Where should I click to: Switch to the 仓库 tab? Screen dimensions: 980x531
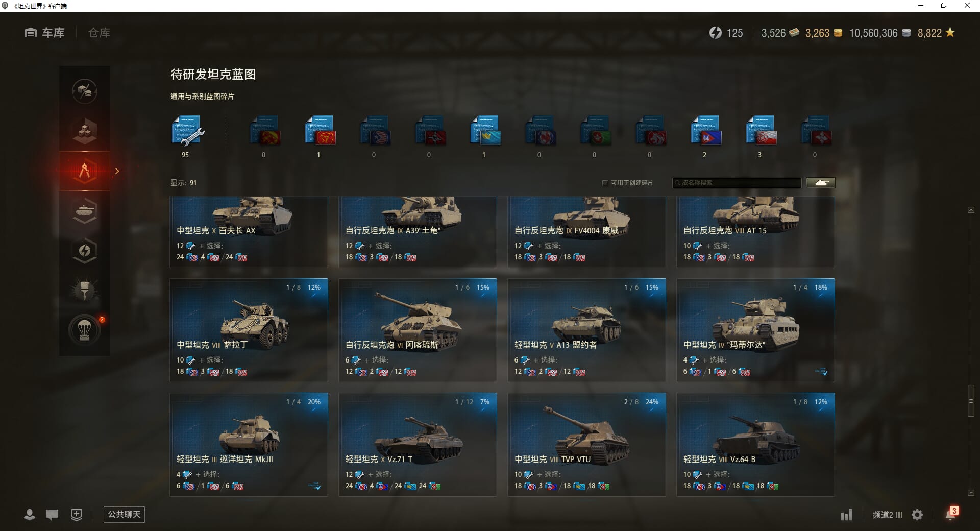coord(99,33)
